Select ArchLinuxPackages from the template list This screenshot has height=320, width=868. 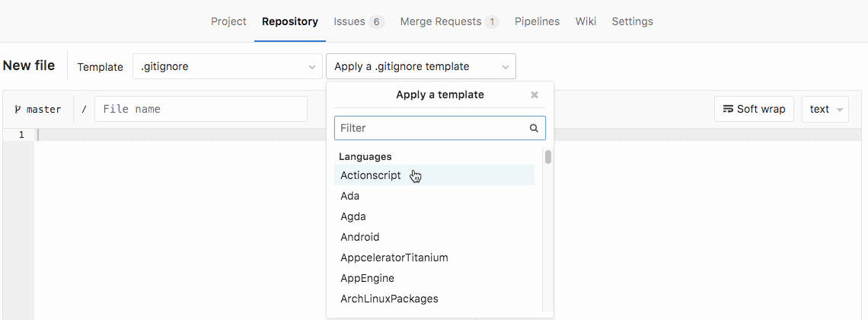coord(389,299)
